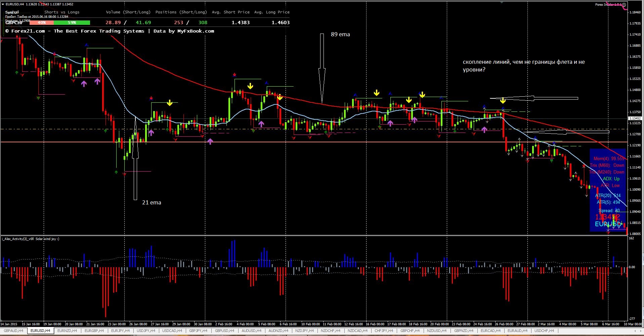This screenshot has width=644, height=336.
Task: Click the 'Volume (Short/Long)' column header
Action: [x=128, y=12]
